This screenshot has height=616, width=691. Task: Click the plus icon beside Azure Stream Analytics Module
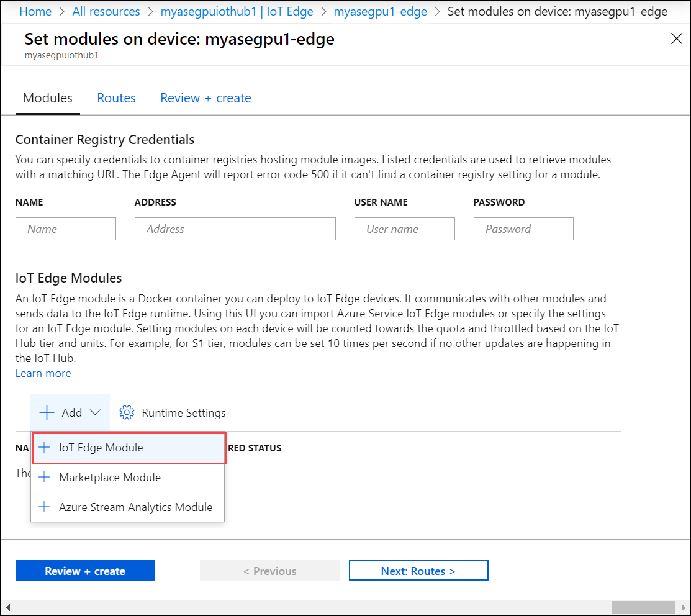(43, 507)
